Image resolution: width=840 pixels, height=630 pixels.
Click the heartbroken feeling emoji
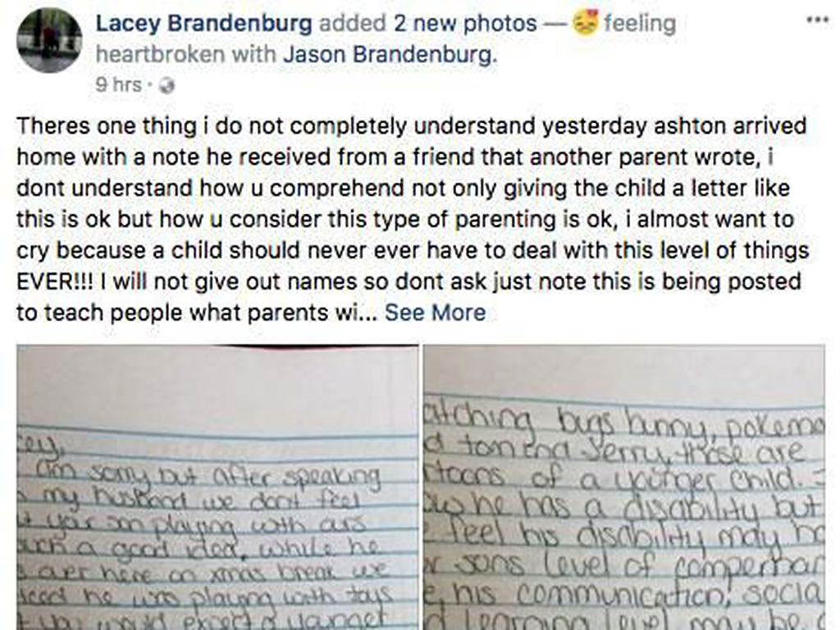tap(585, 24)
